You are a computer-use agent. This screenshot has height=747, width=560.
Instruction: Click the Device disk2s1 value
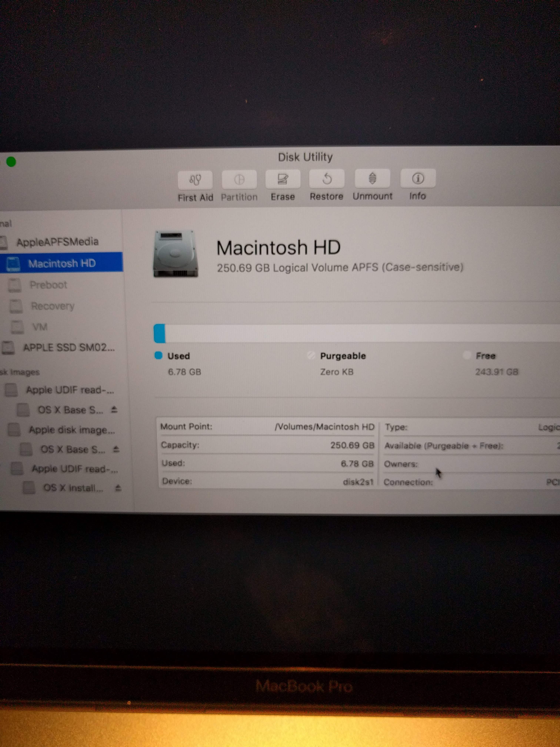tap(358, 482)
